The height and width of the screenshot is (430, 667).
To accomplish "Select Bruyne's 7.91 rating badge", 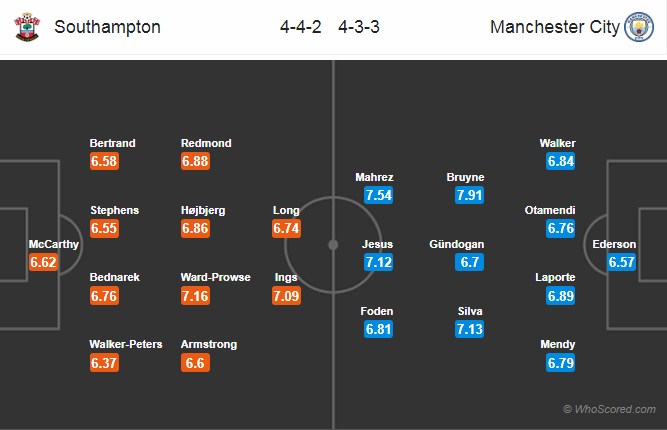I will coord(469,195).
